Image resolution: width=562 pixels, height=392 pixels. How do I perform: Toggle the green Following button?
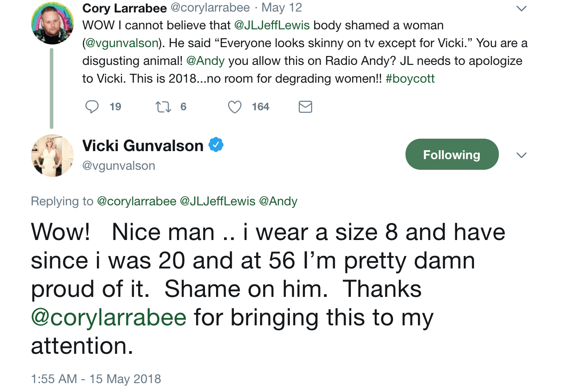click(452, 154)
